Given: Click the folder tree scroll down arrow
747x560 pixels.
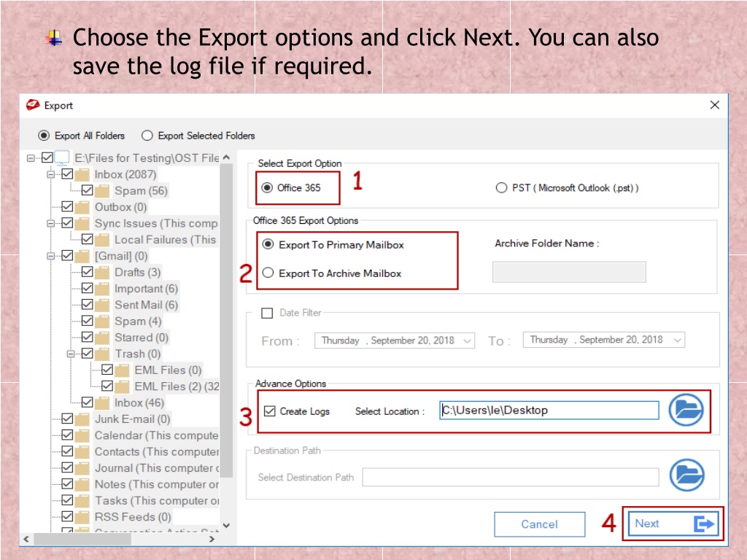Looking at the screenshot, I should pyautogui.click(x=226, y=526).
